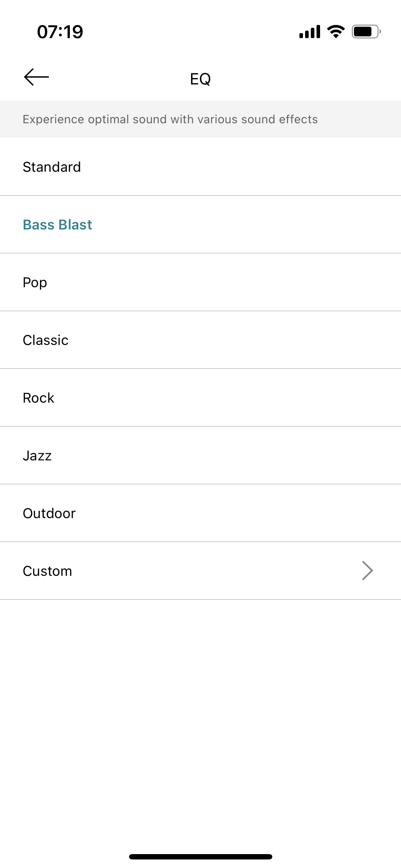Open the Custom EQ label
Screen dimensions: 401x868
coord(47,571)
